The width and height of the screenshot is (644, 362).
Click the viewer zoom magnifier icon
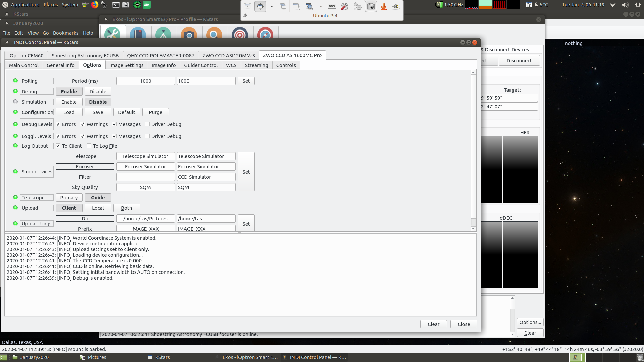click(309, 6)
